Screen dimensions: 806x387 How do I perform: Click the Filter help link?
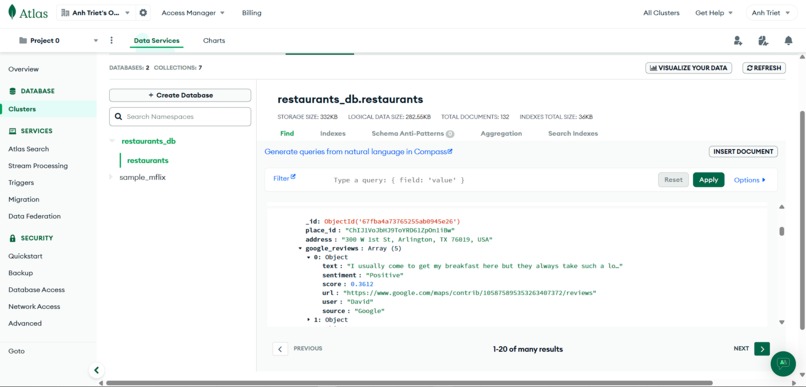pyautogui.click(x=284, y=178)
